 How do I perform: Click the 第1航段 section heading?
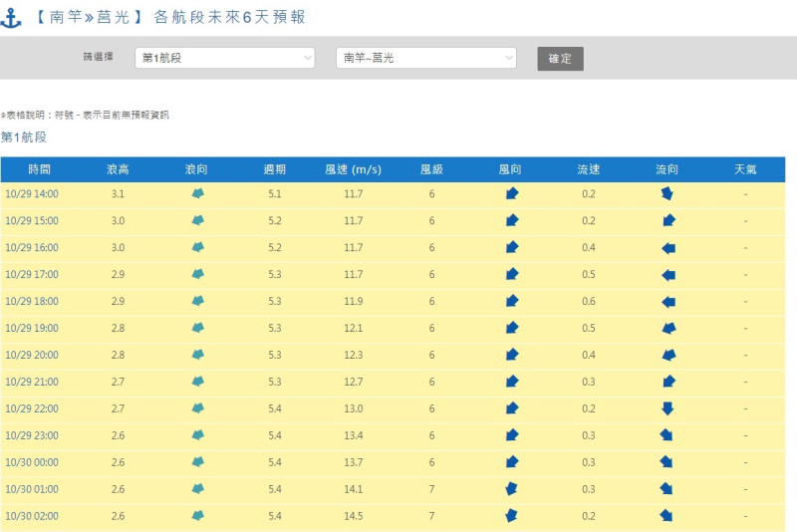click(24, 137)
